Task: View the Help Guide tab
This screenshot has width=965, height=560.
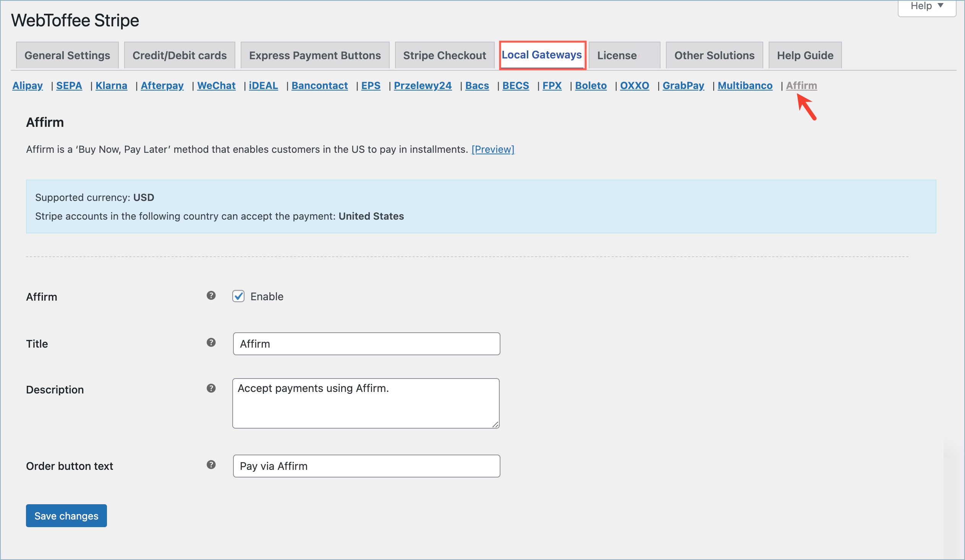Action: point(805,55)
